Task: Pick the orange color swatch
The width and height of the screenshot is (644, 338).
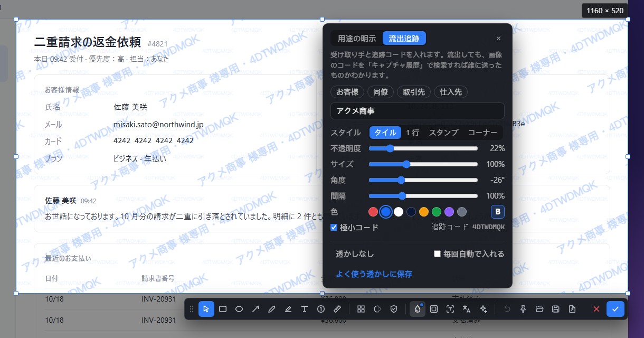Action: click(x=424, y=212)
